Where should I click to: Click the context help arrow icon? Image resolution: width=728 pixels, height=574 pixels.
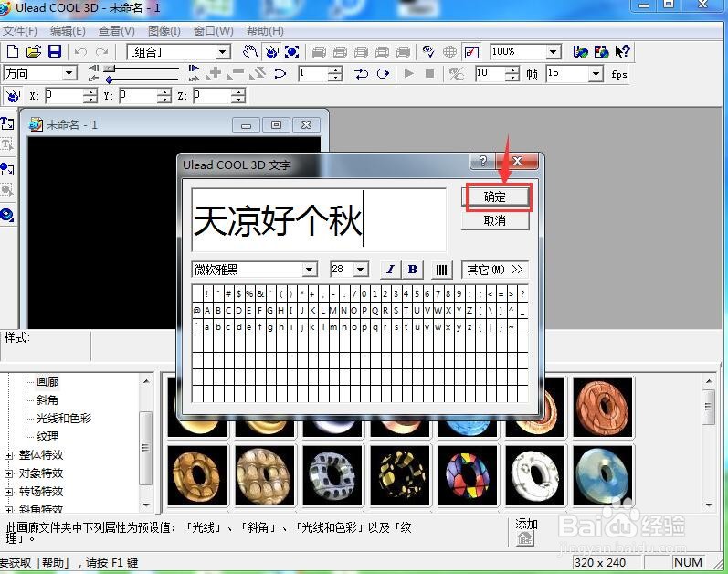[x=623, y=51]
